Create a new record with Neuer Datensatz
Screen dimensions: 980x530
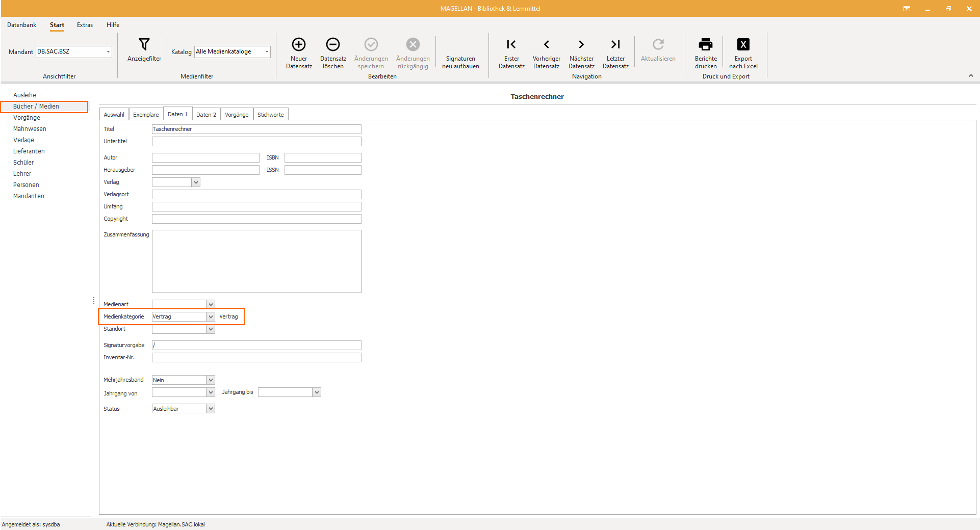pos(299,52)
